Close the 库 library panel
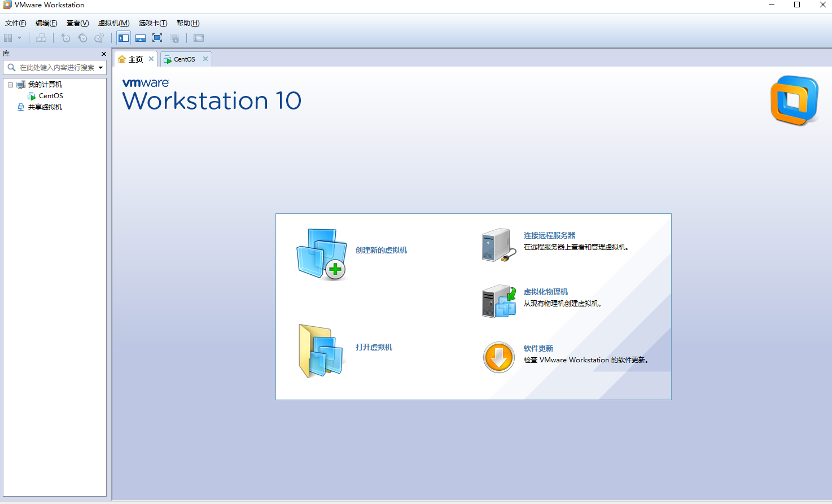Viewport: 832px width, 504px height. pyautogui.click(x=104, y=54)
